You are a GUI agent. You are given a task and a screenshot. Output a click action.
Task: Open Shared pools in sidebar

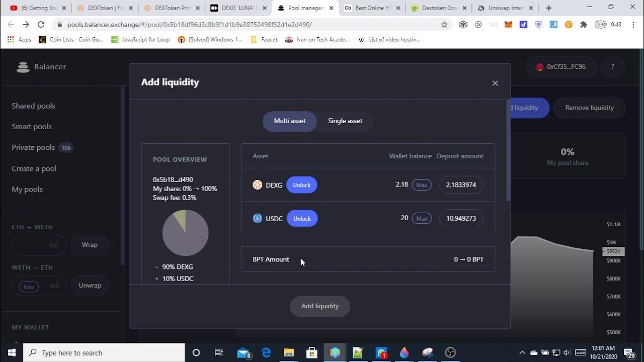point(34,106)
